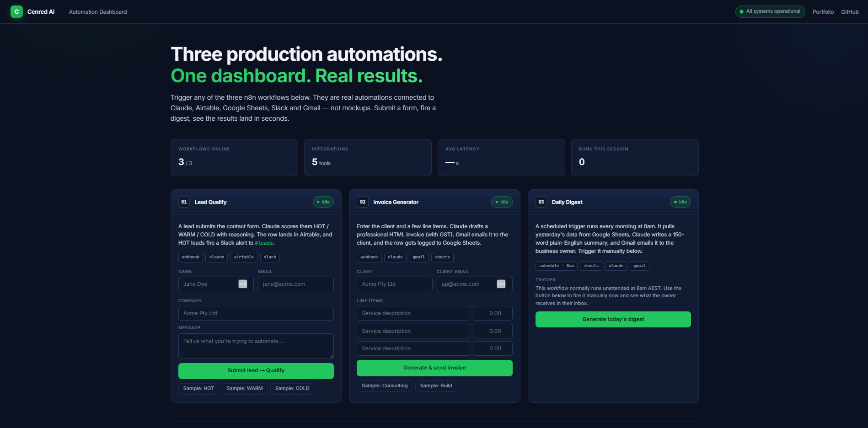Click the claude tag in Daily Digest

click(x=616, y=266)
